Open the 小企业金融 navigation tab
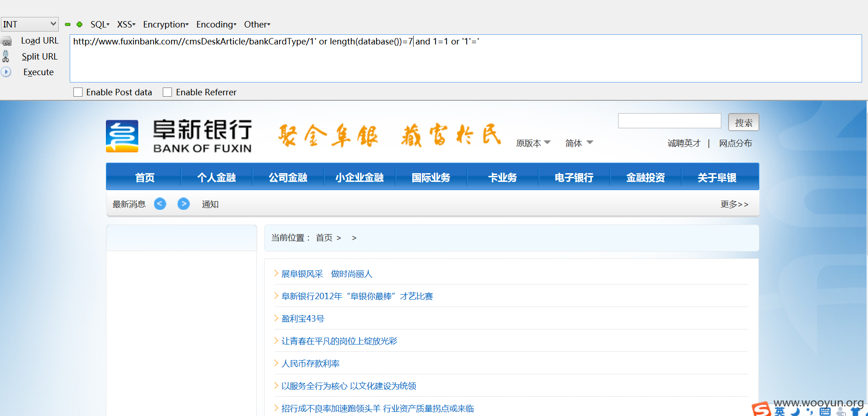This screenshot has height=416, width=868. coord(359,177)
